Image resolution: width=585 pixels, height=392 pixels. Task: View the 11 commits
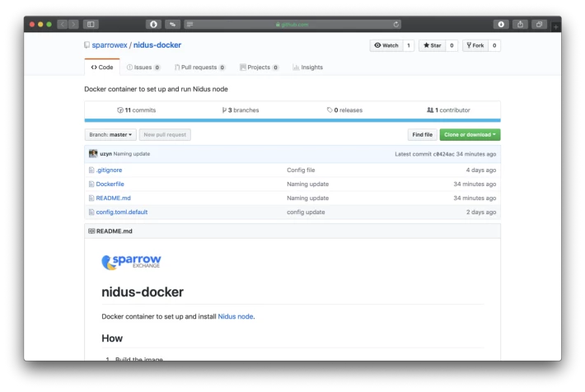(x=137, y=110)
